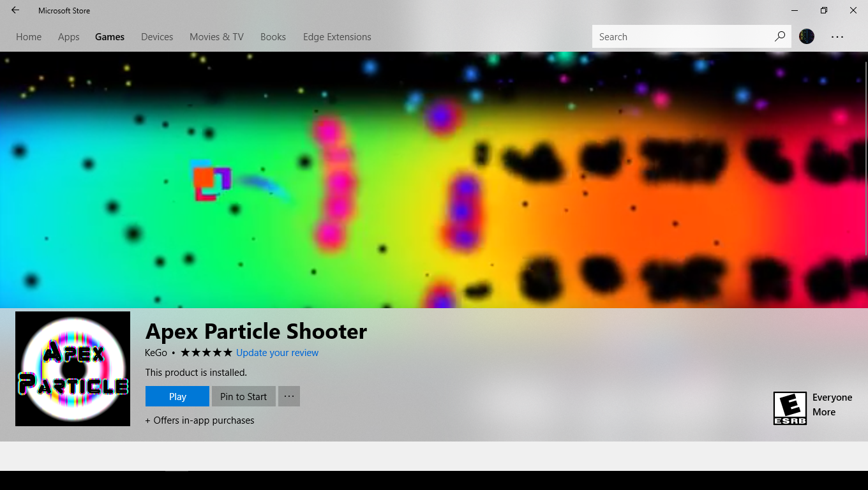Close the Microsoft Store window

coord(853,10)
